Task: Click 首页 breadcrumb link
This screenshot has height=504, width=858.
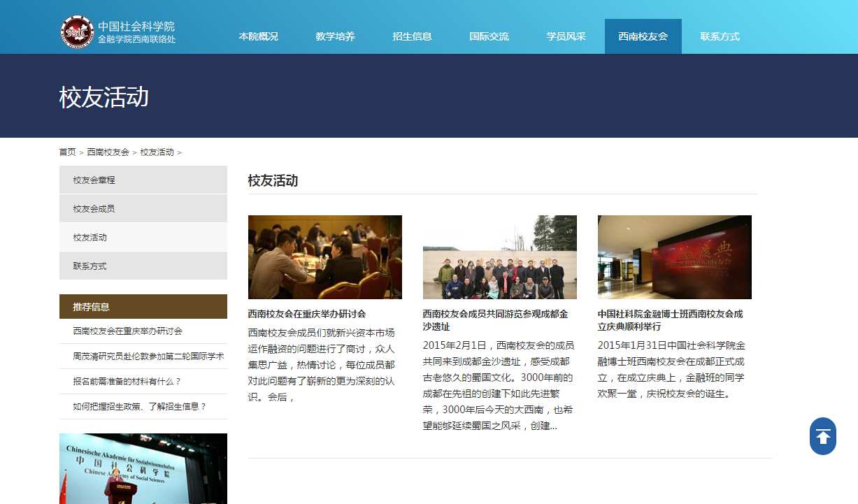Action: pos(67,152)
